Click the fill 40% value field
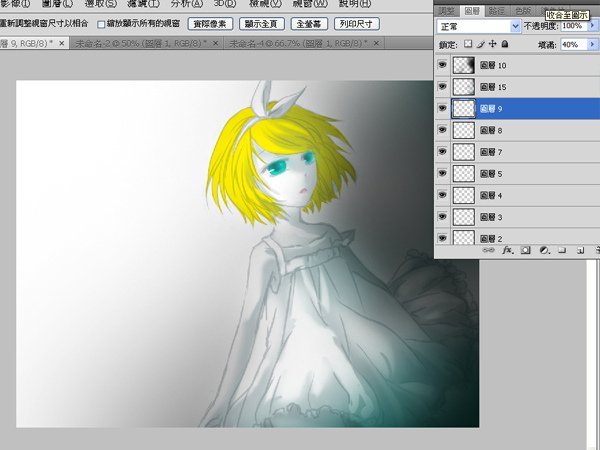 coord(574,44)
